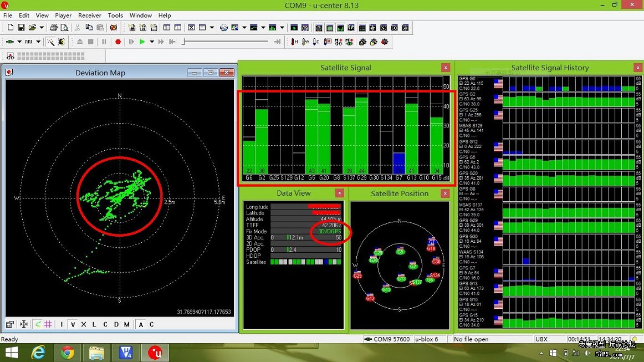Click the Histogram view icon

point(272,28)
